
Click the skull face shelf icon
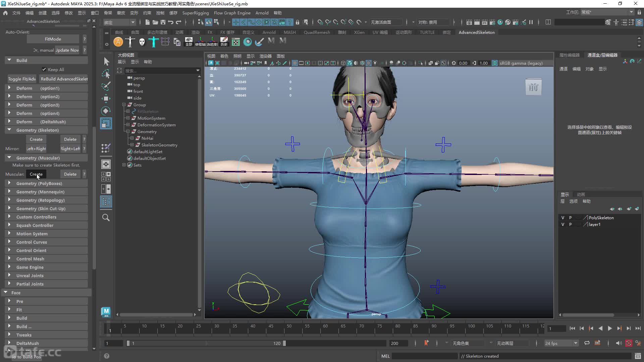coord(142,42)
